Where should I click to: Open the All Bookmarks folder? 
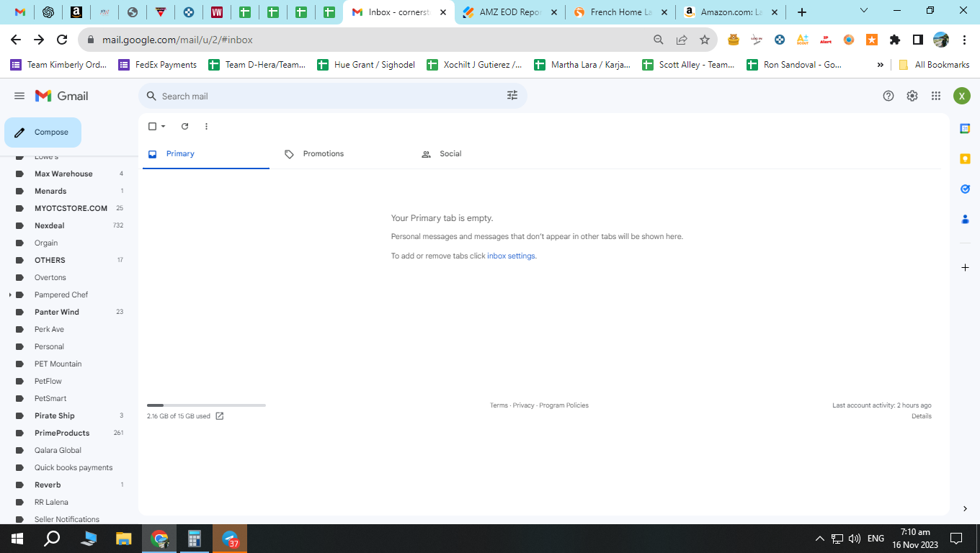point(934,65)
